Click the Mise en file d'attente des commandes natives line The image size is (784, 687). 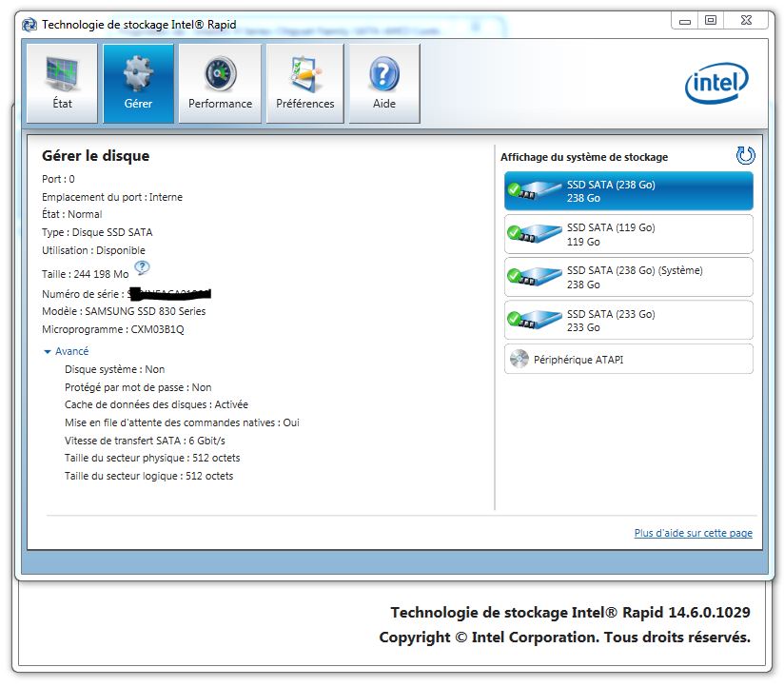tap(182, 422)
